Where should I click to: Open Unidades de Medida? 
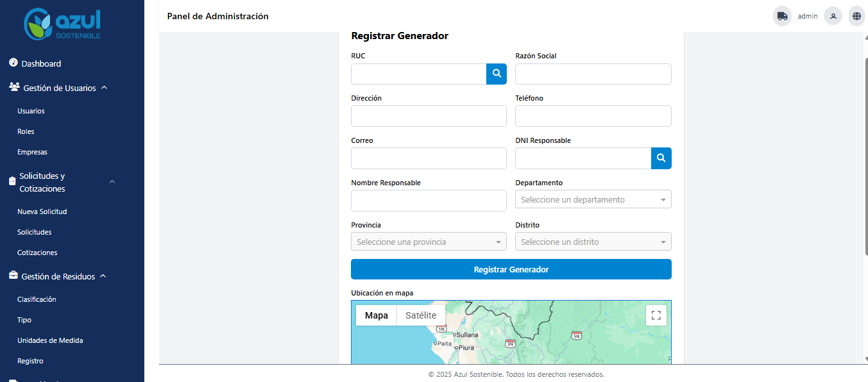(x=50, y=340)
